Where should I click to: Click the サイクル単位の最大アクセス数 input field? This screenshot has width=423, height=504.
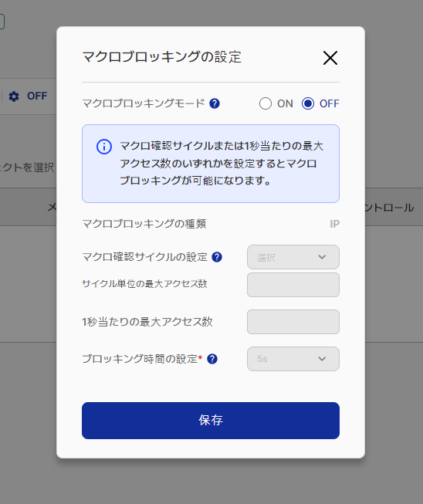pyautogui.click(x=293, y=285)
